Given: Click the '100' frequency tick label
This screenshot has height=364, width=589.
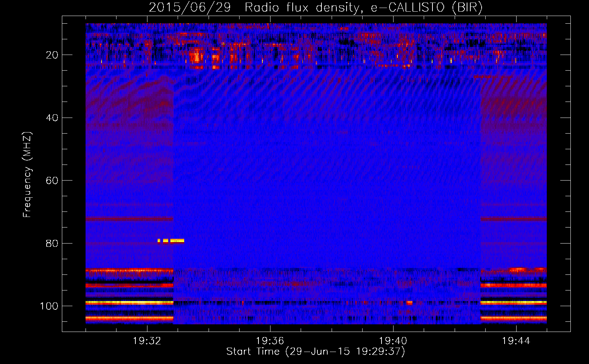Looking at the screenshot, I should (x=49, y=306).
